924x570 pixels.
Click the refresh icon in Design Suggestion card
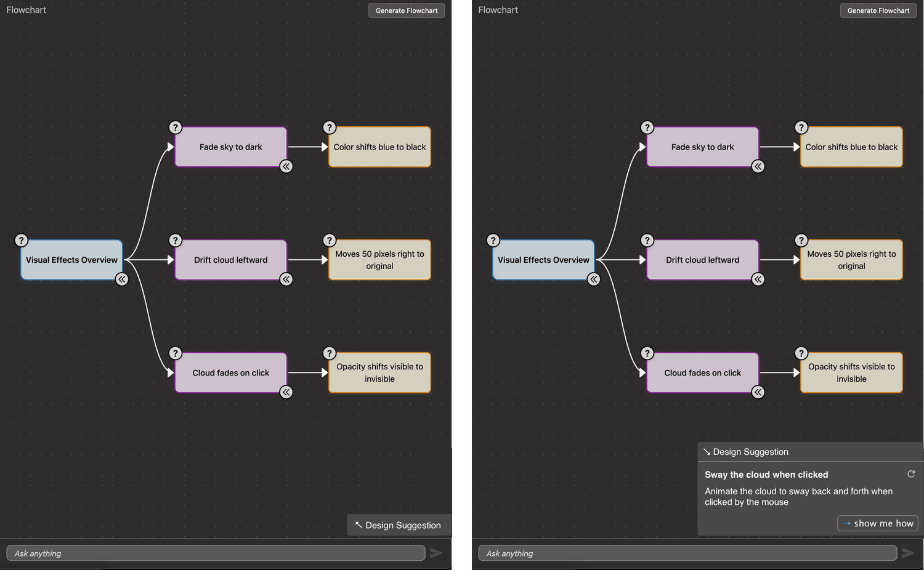point(911,474)
